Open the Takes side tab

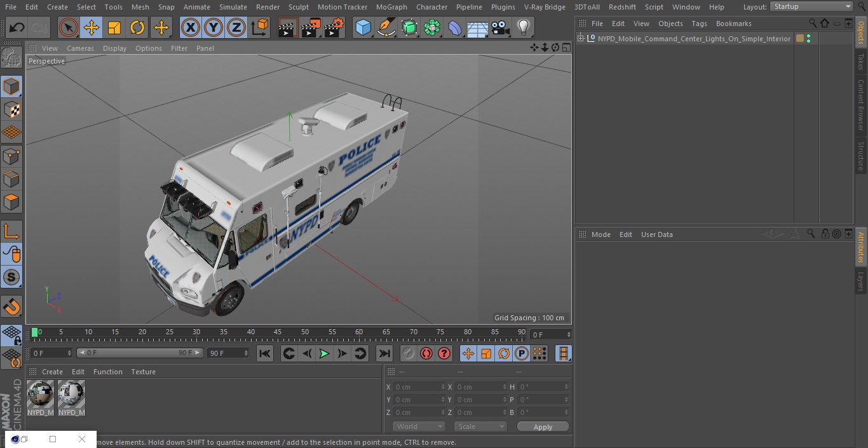(861, 61)
